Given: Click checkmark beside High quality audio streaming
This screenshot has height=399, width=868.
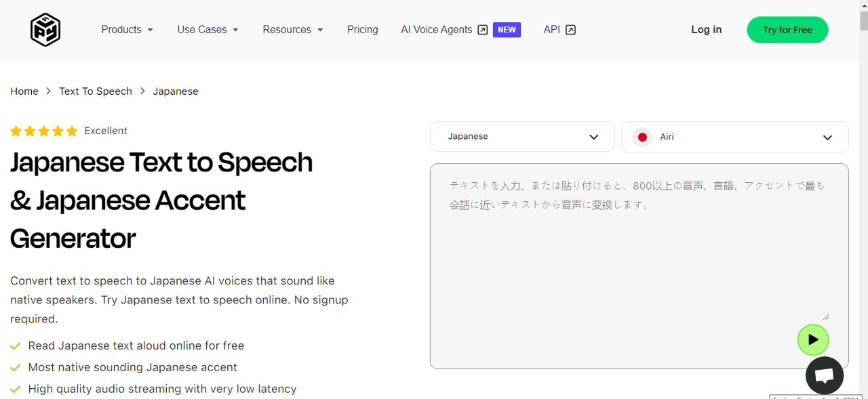Looking at the screenshot, I should [x=16, y=390].
